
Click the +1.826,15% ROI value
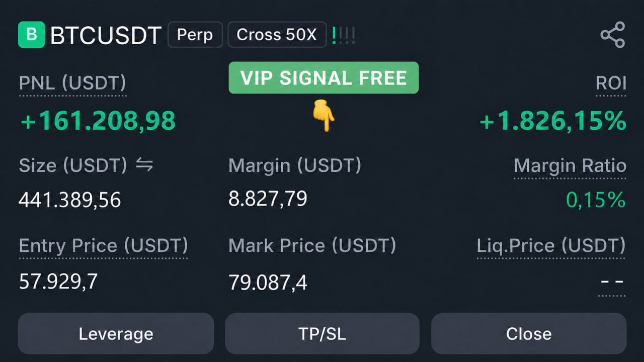coord(553,121)
